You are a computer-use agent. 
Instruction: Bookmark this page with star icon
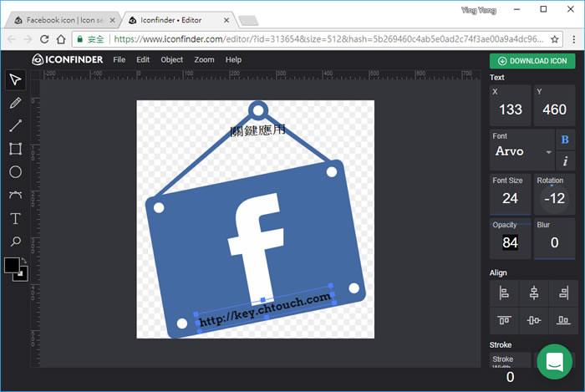pos(555,39)
